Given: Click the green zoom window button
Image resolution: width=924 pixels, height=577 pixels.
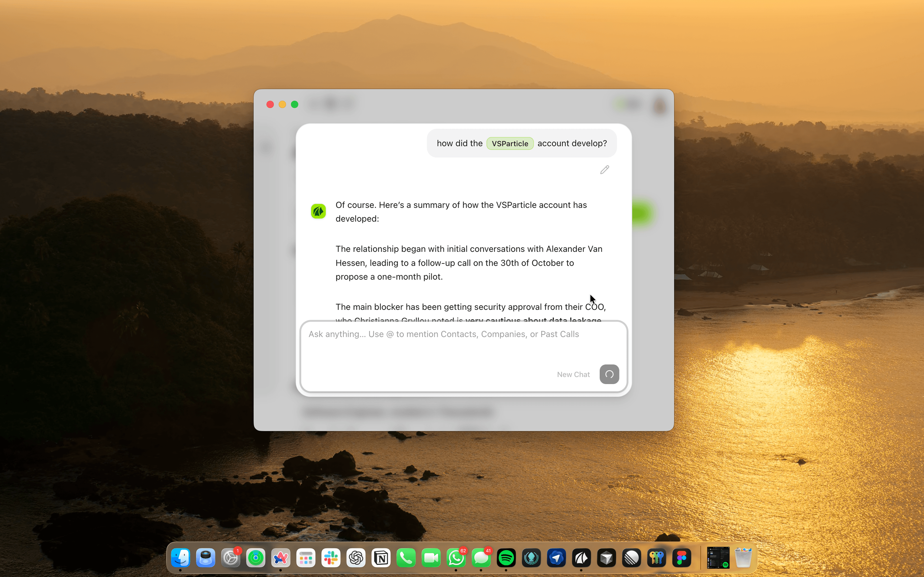Looking at the screenshot, I should tap(295, 104).
